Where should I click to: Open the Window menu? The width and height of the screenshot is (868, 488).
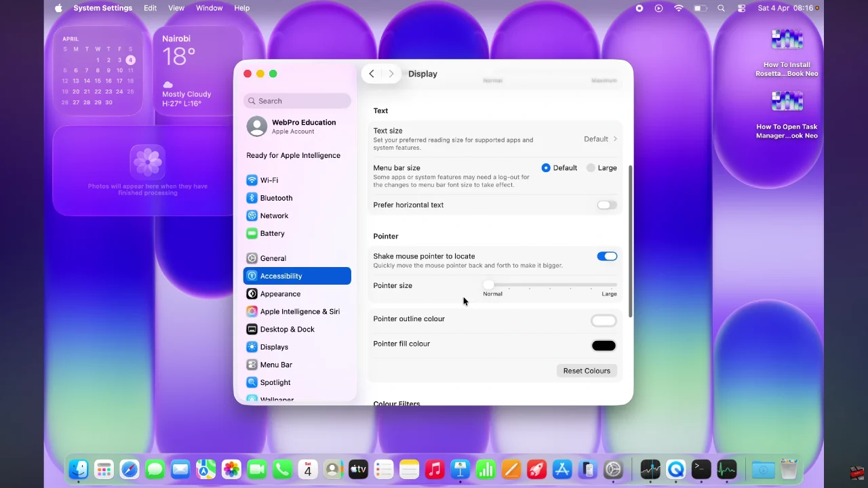tap(209, 8)
